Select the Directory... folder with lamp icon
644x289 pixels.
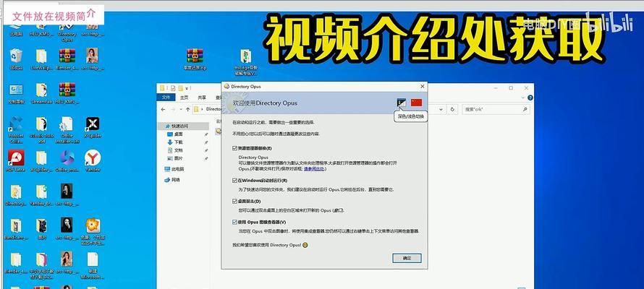point(16,195)
